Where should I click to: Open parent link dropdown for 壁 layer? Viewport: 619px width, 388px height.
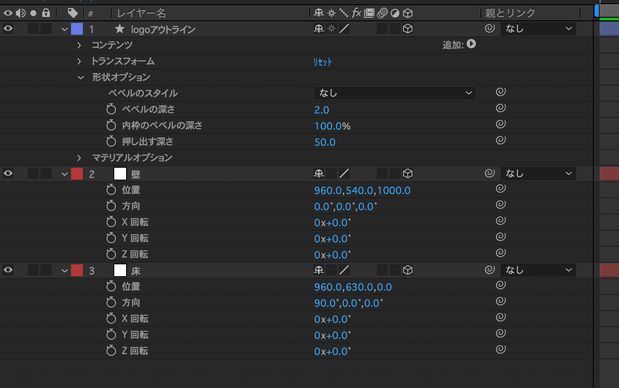click(x=538, y=173)
